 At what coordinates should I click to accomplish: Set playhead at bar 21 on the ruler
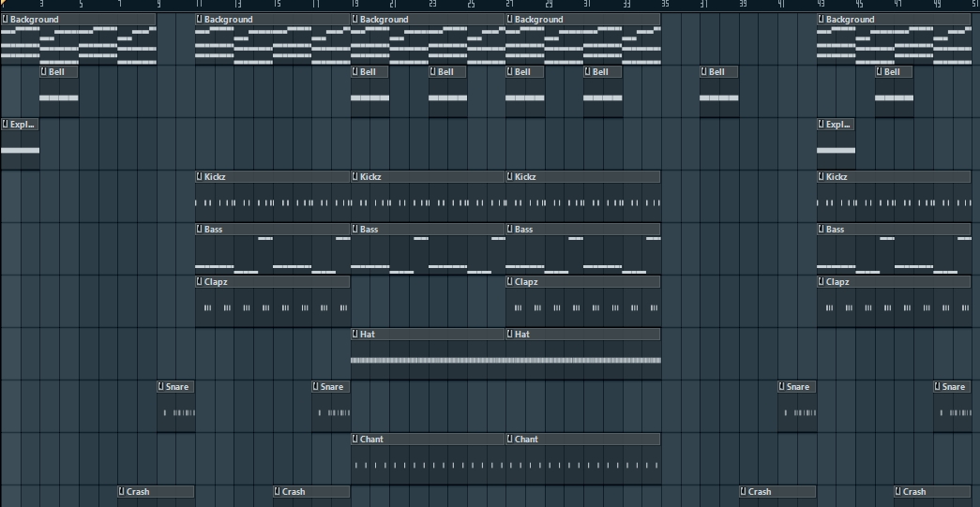point(392,5)
